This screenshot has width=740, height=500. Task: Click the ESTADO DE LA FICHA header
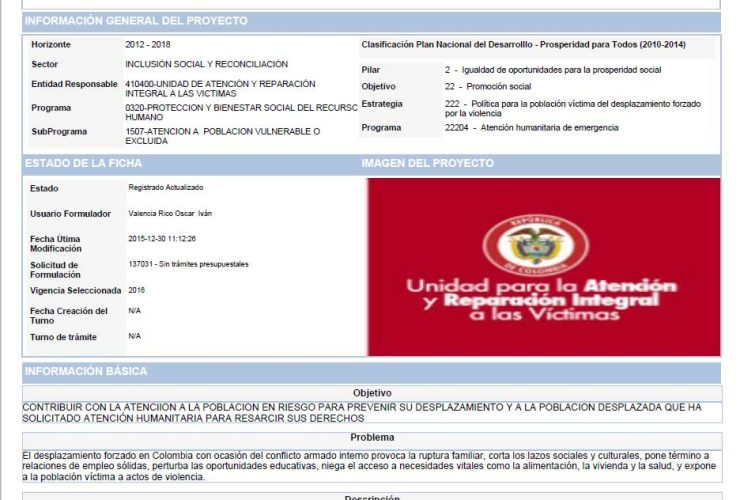[x=83, y=163]
